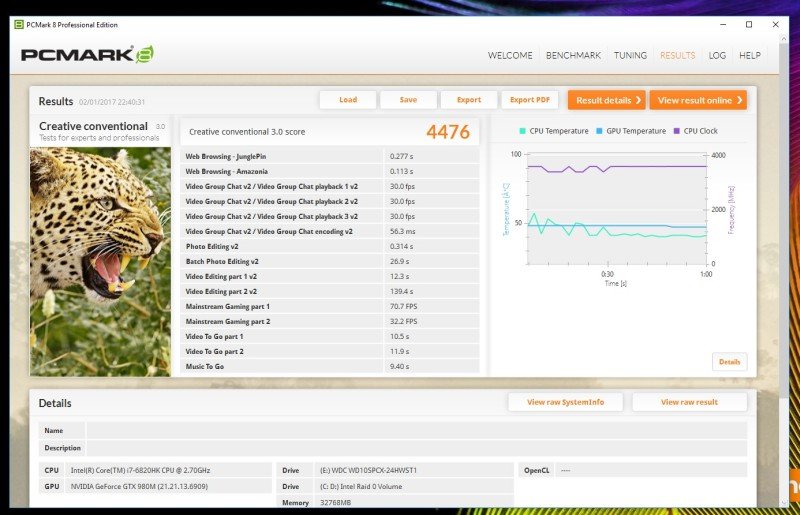
Task: Click into the Name input field
Action: [415, 430]
